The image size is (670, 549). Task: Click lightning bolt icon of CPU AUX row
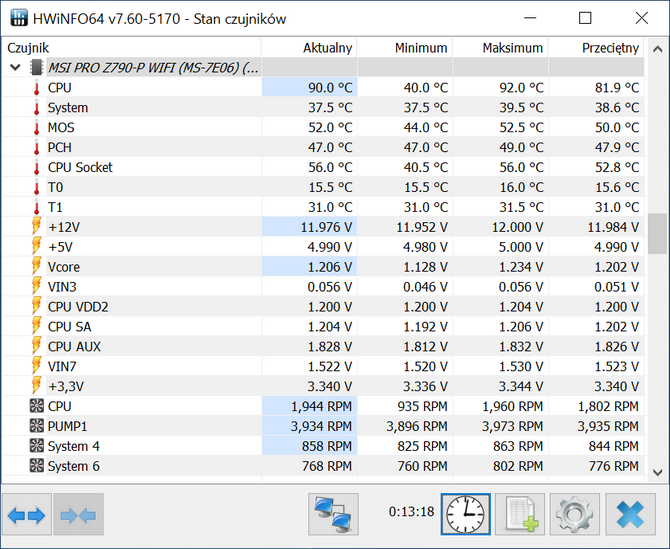tap(37, 346)
